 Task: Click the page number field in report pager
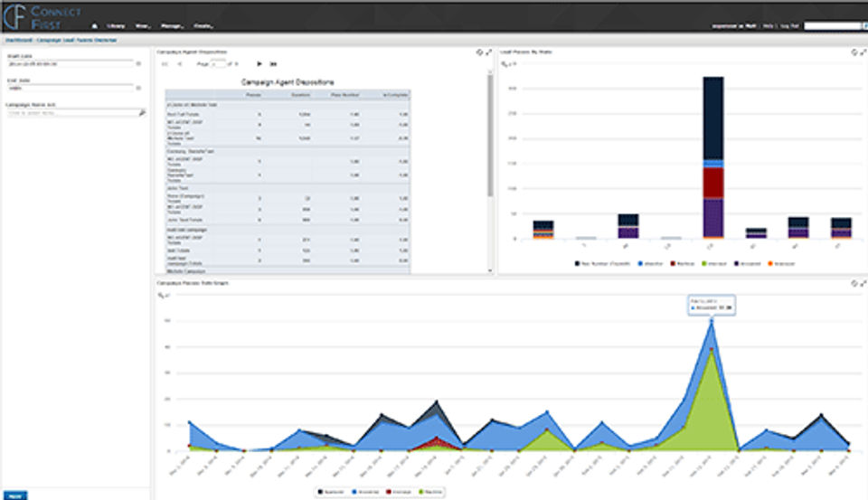218,64
